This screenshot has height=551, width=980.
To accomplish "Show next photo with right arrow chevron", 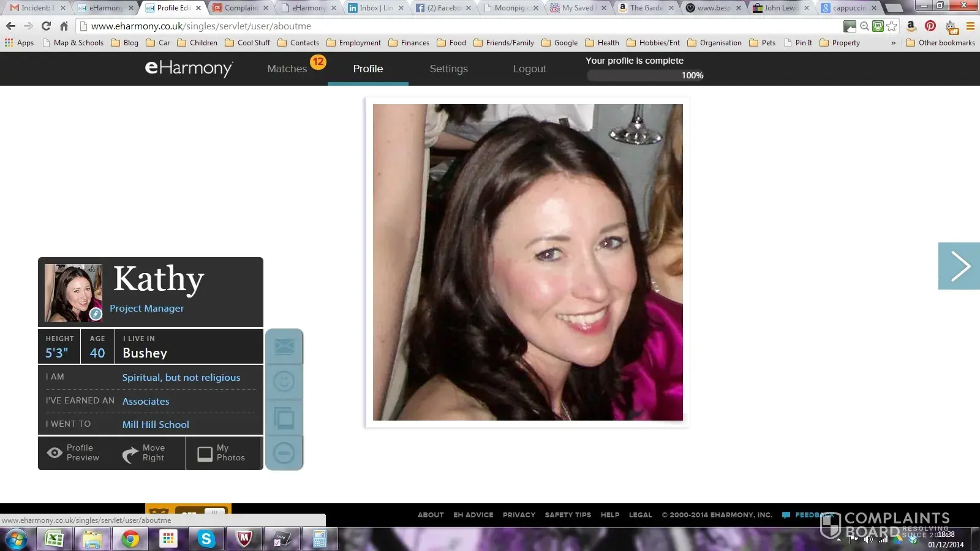I will point(959,266).
